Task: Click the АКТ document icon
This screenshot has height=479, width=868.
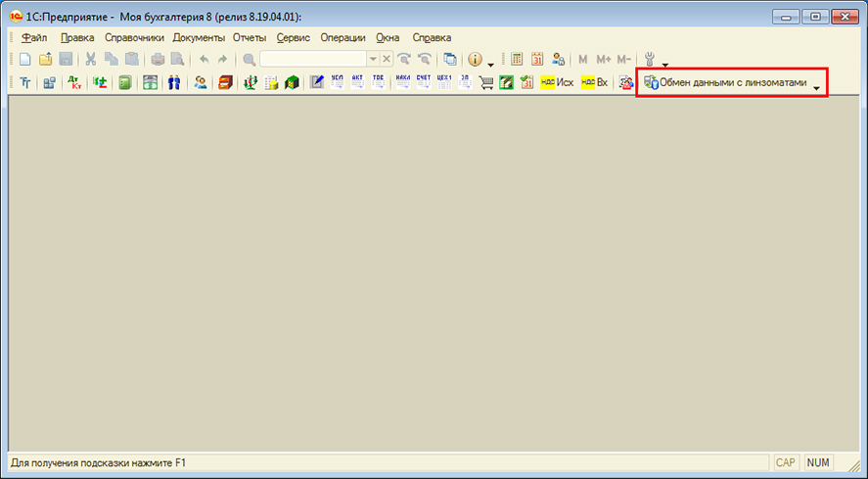Action: coord(357,83)
